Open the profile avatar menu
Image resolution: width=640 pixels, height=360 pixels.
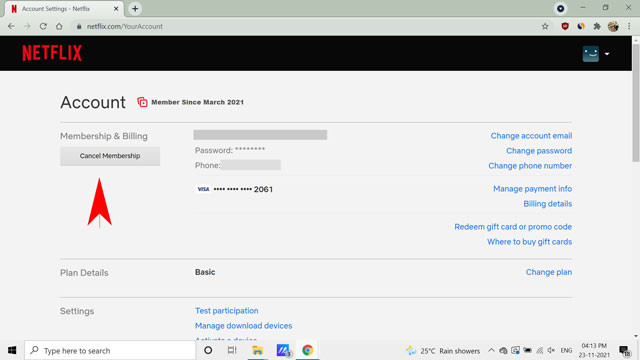pos(591,54)
